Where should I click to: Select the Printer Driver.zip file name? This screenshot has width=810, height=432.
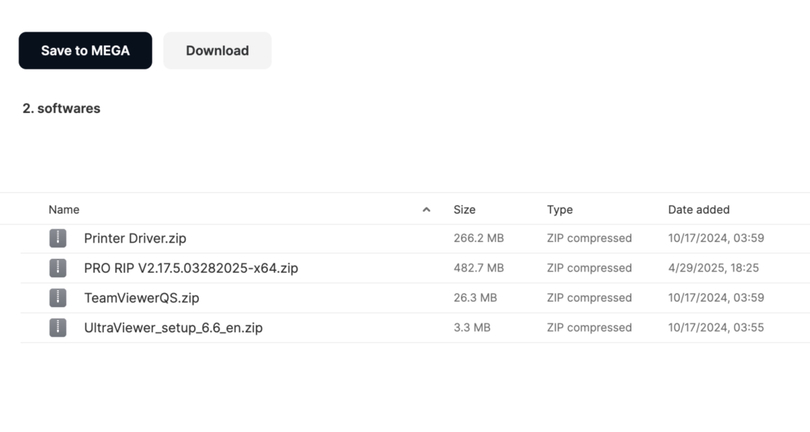(x=135, y=238)
